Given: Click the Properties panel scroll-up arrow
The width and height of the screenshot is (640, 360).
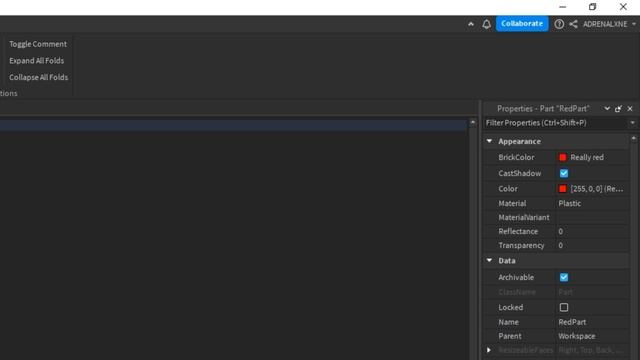Looking at the screenshot, I should coord(633,138).
